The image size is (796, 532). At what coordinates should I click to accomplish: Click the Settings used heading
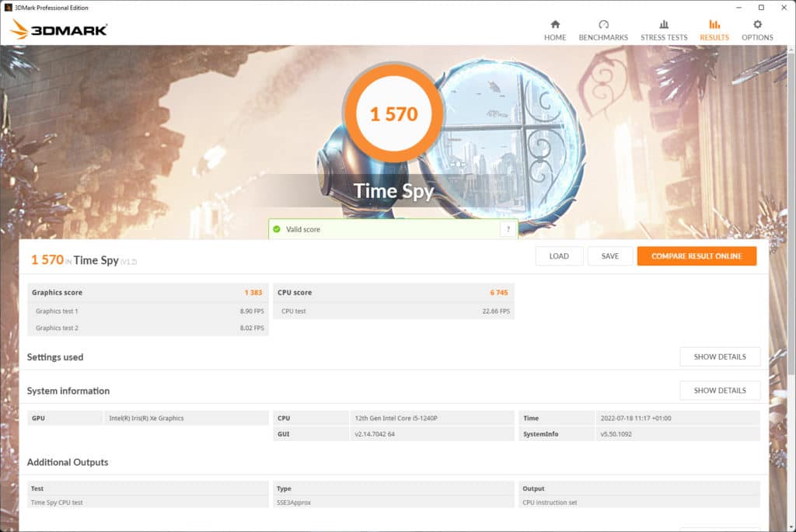(55, 357)
